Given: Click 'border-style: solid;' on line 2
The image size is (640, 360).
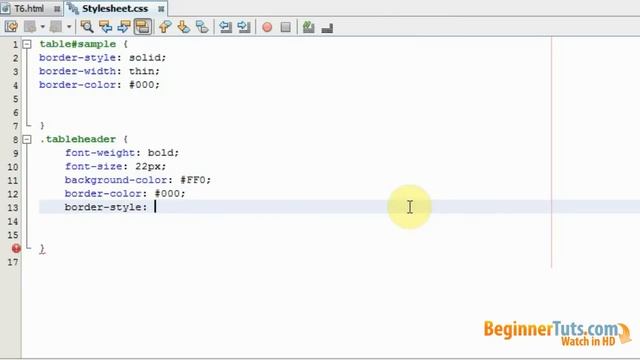Looking at the screenshot, I should (102, 58).
